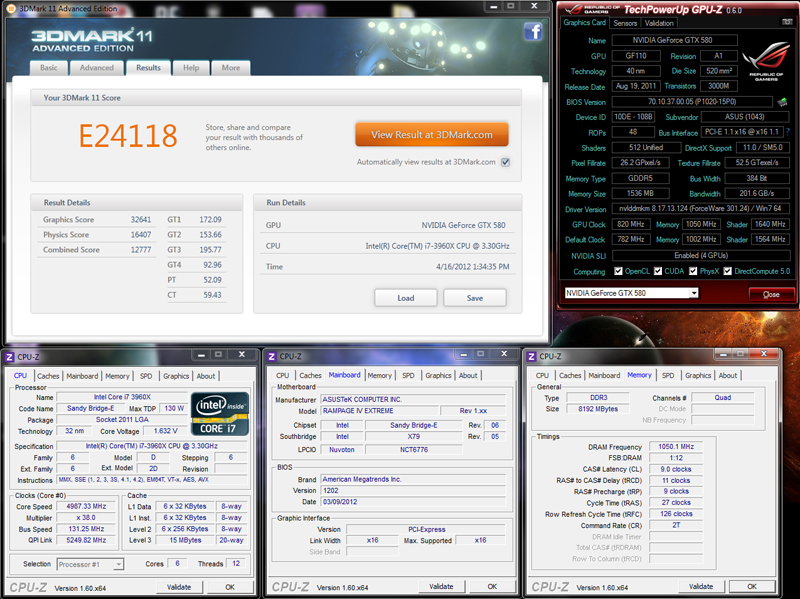The image size is (800, 599).
Task: Click the GPU-Z Name field showing GeForce GTX 580
Action: [x=674, y=40]
